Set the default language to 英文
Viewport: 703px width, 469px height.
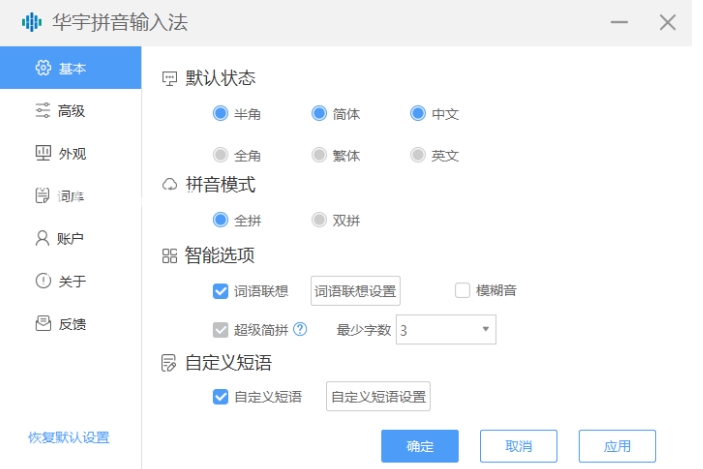click(417, 155)
